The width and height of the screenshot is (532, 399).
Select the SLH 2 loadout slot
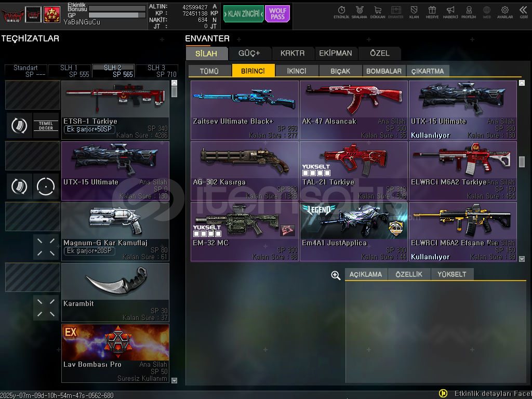click(x=113, y=71)
